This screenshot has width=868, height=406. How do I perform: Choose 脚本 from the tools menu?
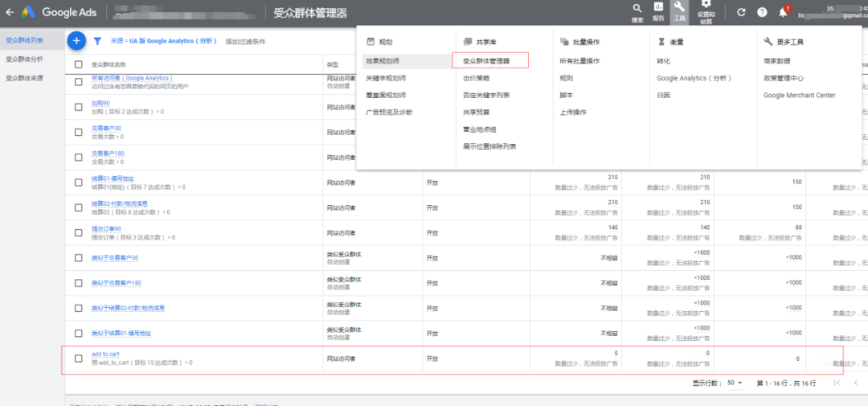click(567, 95)
